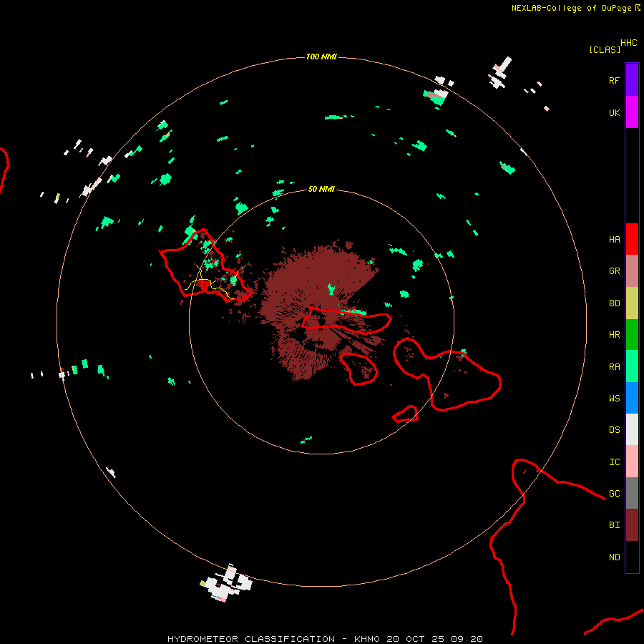Click the 20 OCT 25 date text
Viewport: 644px width, 644px height.
415,639
